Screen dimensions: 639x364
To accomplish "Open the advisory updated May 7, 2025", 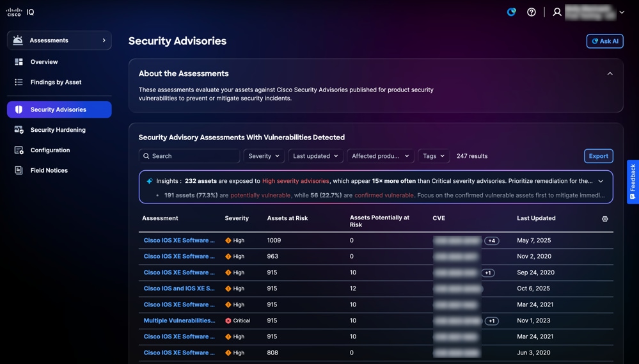I will point(179,241).
